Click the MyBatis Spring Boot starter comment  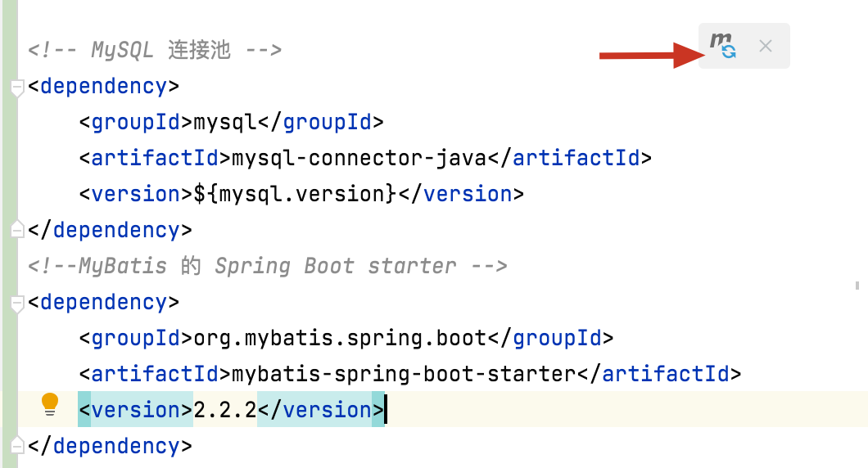click(268, 266)
